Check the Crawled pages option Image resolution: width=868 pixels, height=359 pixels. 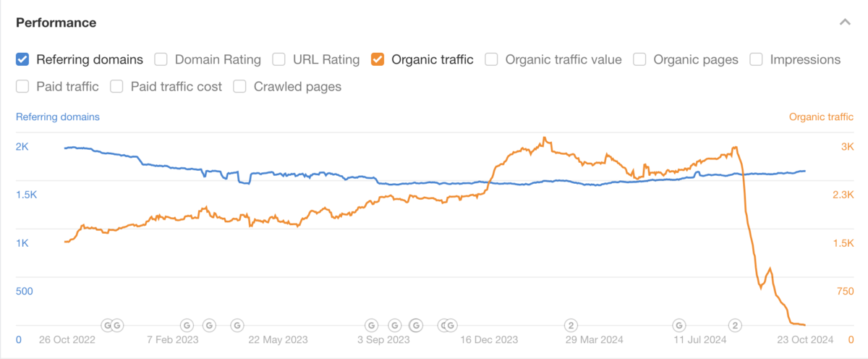(240, 87)
